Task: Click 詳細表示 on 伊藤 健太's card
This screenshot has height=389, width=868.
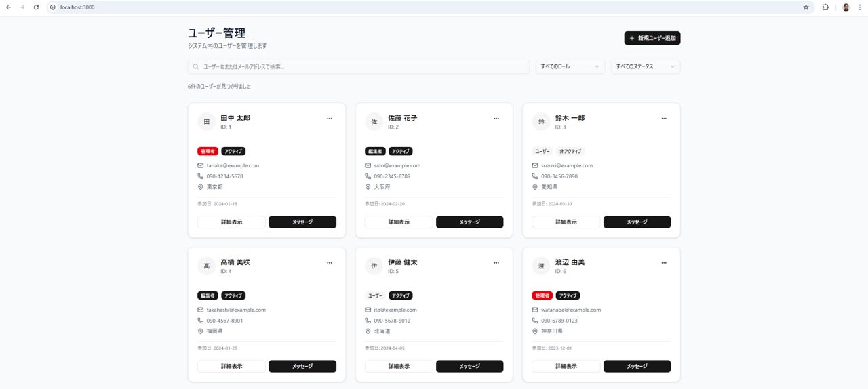Action: tap(399, 366)
